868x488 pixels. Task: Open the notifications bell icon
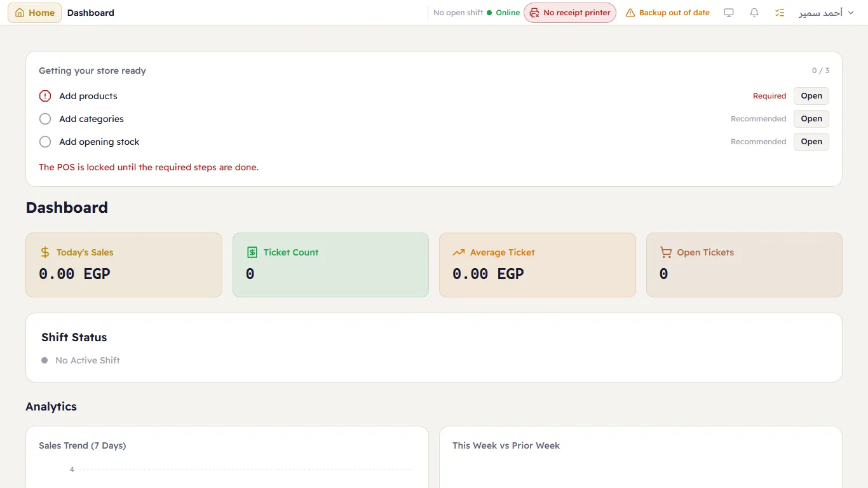[x=754, y=13]
